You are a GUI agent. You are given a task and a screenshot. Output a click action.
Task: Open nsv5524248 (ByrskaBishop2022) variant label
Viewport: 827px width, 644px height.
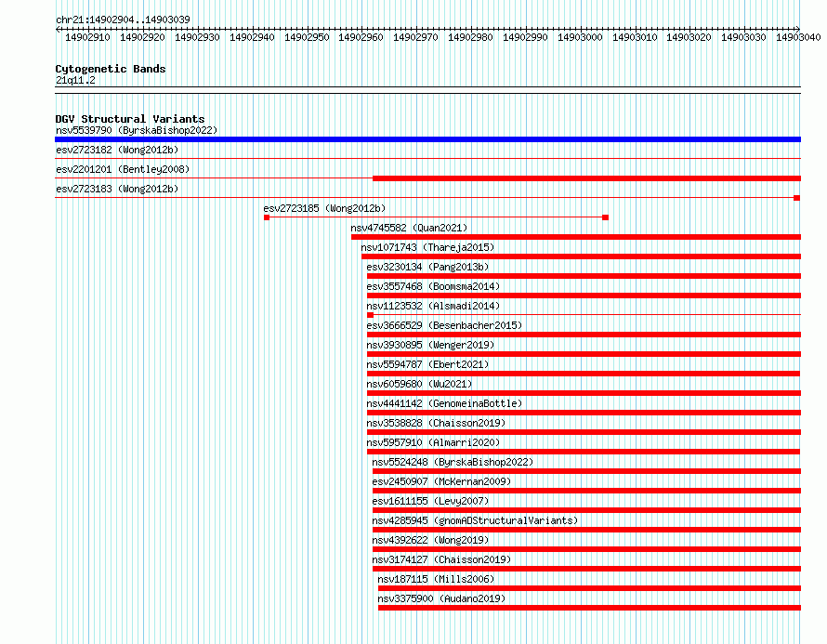[453, 462]
